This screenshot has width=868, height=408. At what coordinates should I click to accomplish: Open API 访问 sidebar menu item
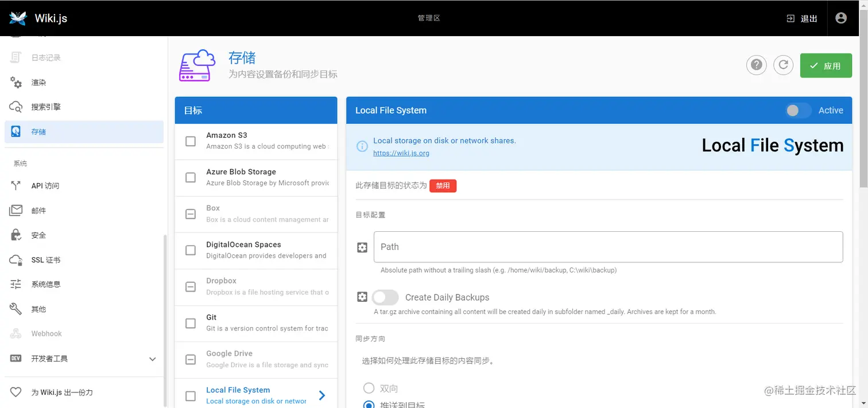[x=84, y=185]
